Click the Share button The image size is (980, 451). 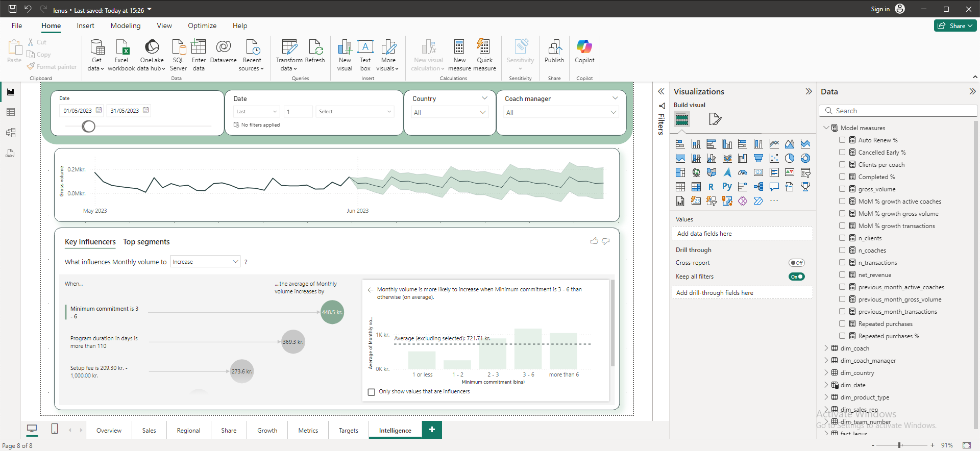(955, 26)
